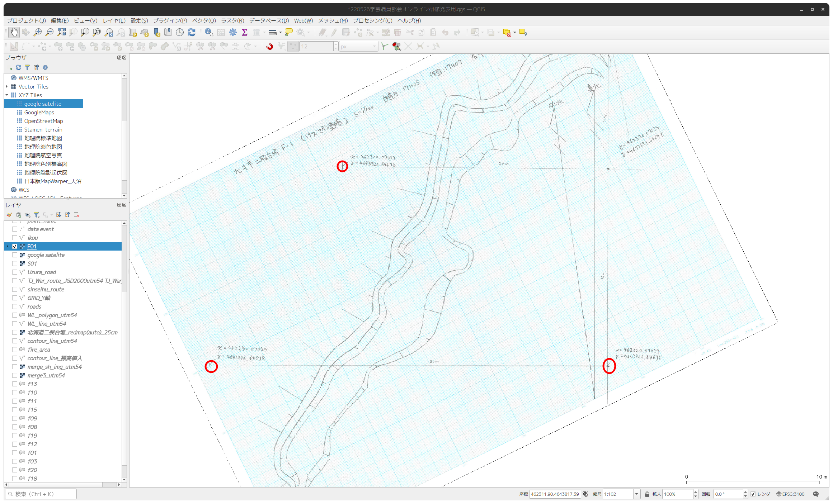Image resolution: width=833 pixels, height=504 pixels.
Task: Click Filter Browser funnel icon
Action: (x=27, y=67)
